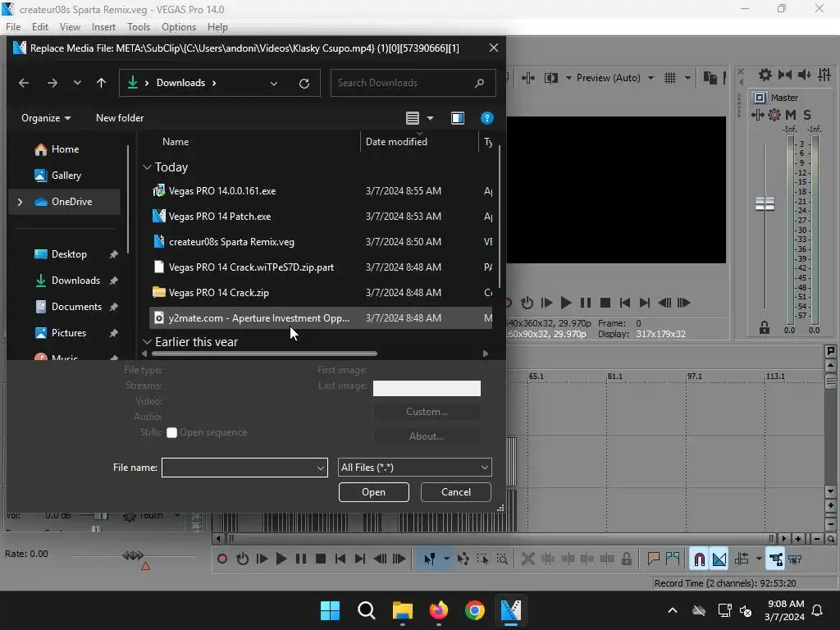
Task: Collapse the Earlier this year group
Action: [x=148, y=342]
